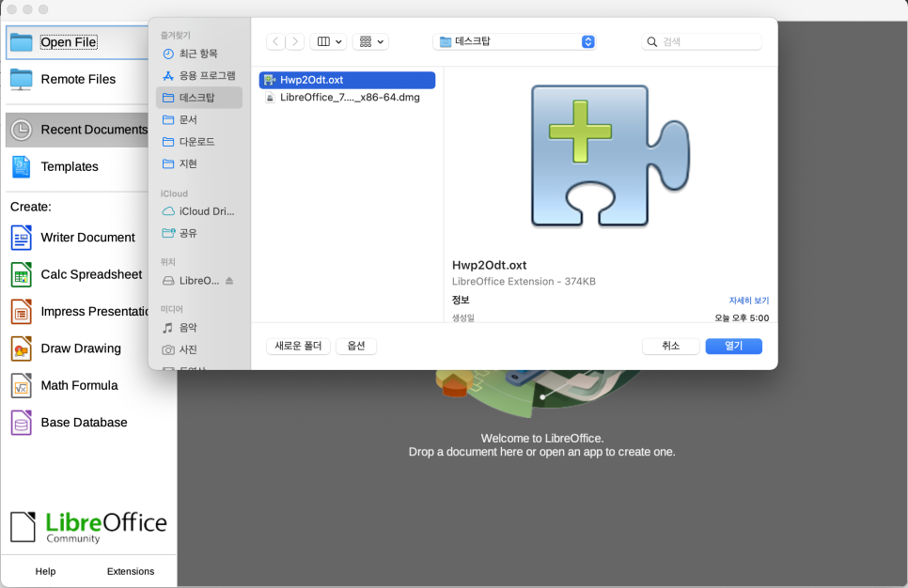The width and height of the screenshot is (908, 588).
Task: Click the LibreOffice Community logo
Action: pyautogui.click(x=88, y=527)
